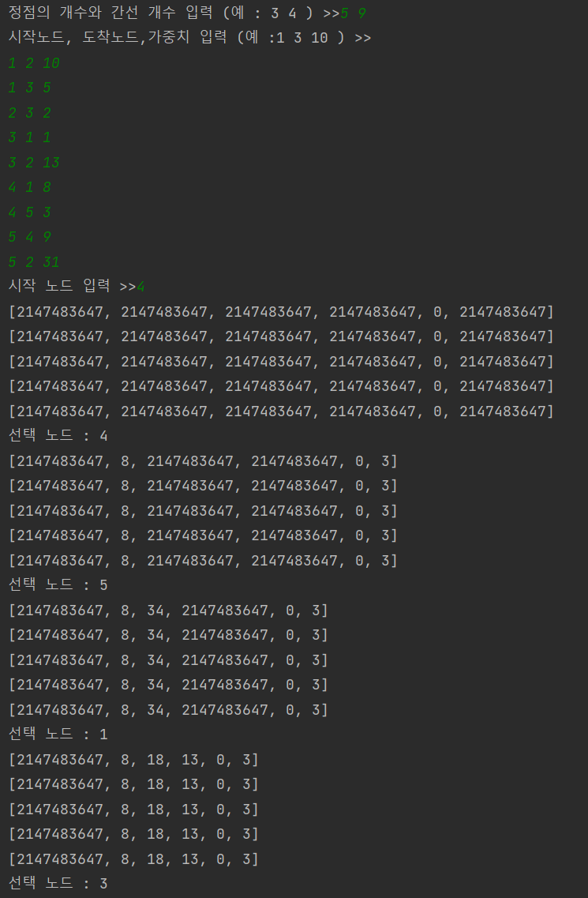This screenshot has height=898, width=588.
Task: Click the array line directly above '선택 노드 : 3'
Action: [133, 859]
